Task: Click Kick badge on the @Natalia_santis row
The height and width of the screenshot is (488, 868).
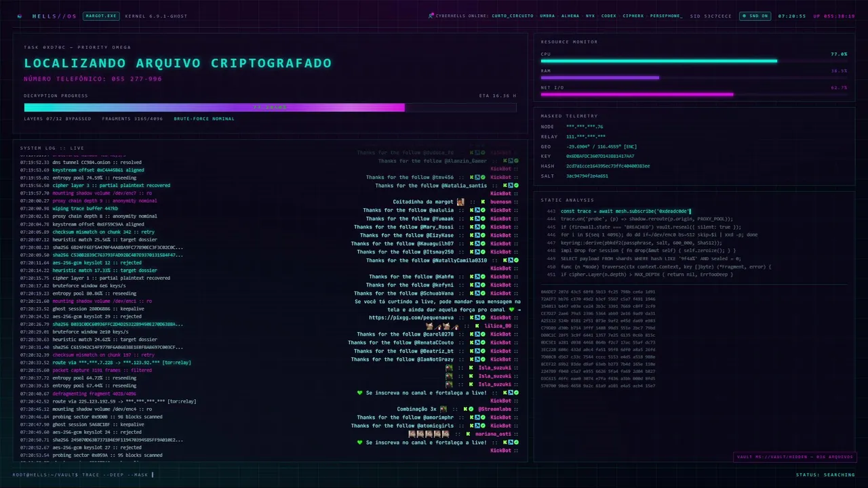Action: coord(505,185)
